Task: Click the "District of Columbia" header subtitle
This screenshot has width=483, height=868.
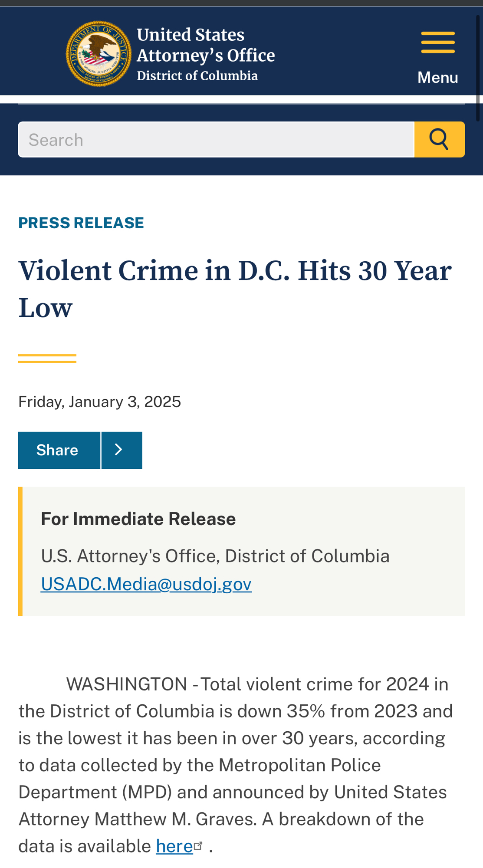Action: point(197,76)
